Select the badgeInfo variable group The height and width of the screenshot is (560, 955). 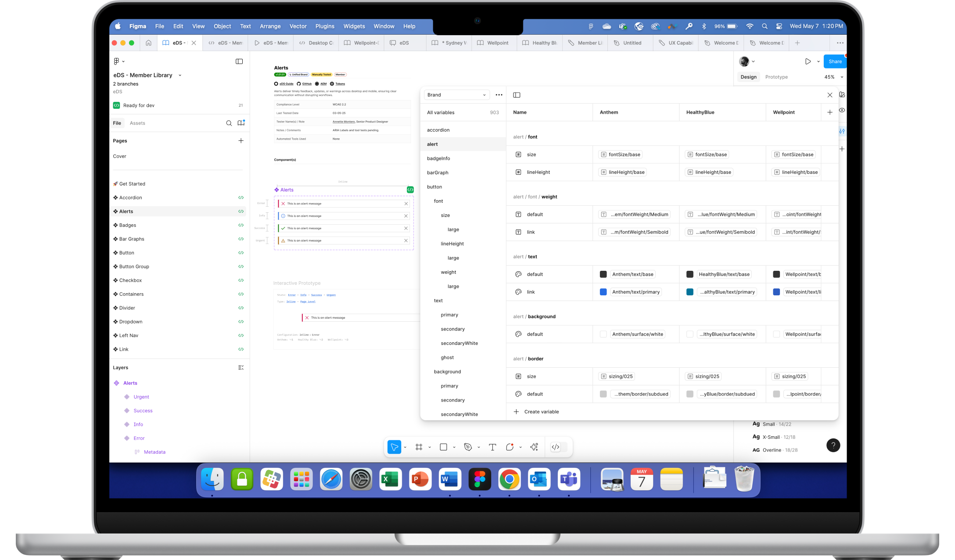pos(463,158)
